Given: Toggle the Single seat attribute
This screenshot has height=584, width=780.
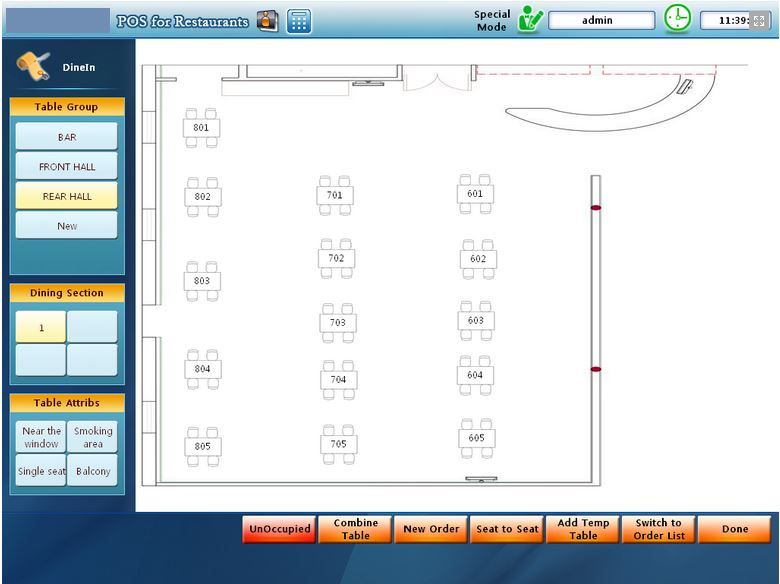Looking at the screenshot, I should click(41, 471).
